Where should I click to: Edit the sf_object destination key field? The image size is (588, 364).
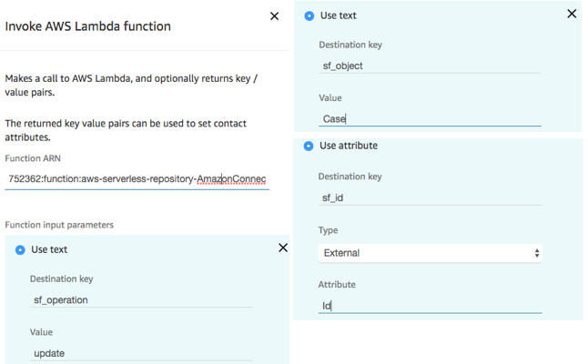(431, 66)
